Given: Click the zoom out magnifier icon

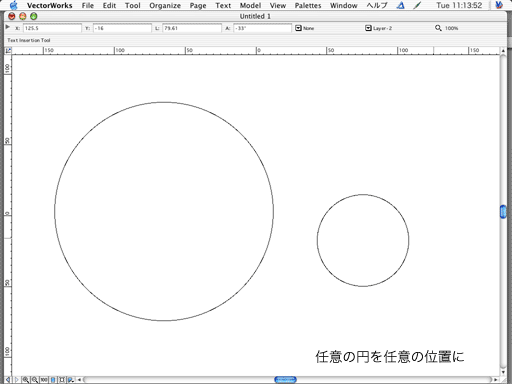Looking at the screenshot, I should coord(35,380).
